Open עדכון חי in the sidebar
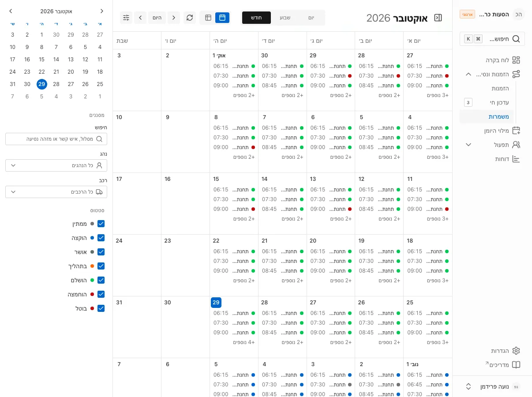Viewport: 532px width, 397px height. pos(487,102)
